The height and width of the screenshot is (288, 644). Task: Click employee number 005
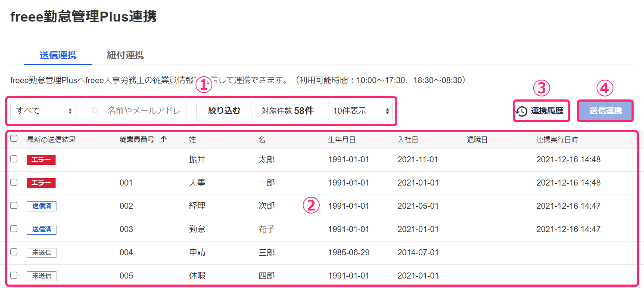(126, 276)
